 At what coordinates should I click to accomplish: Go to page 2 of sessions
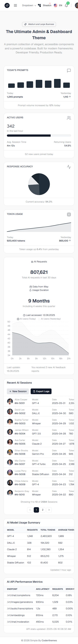(42, 510)
